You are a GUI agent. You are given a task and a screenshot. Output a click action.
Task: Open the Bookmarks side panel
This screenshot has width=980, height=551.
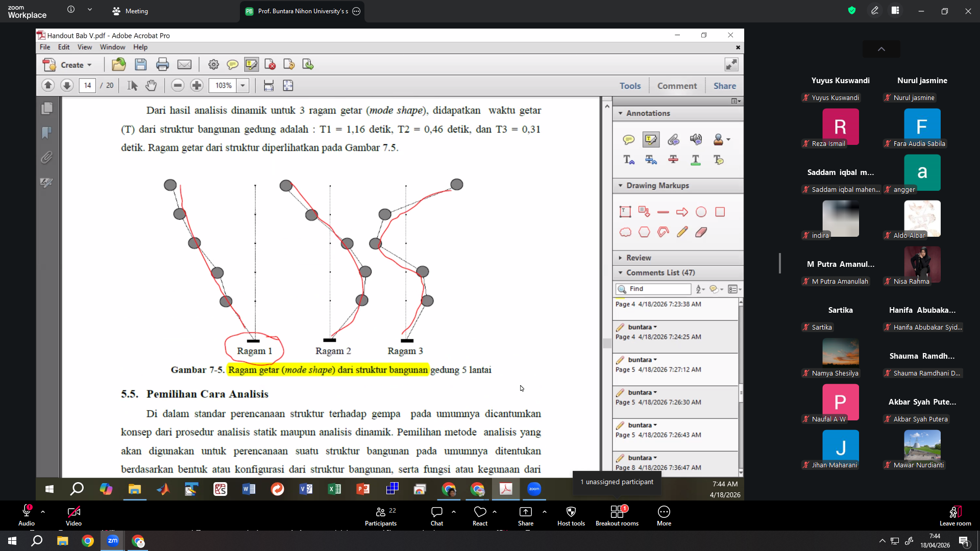(46, 133)
